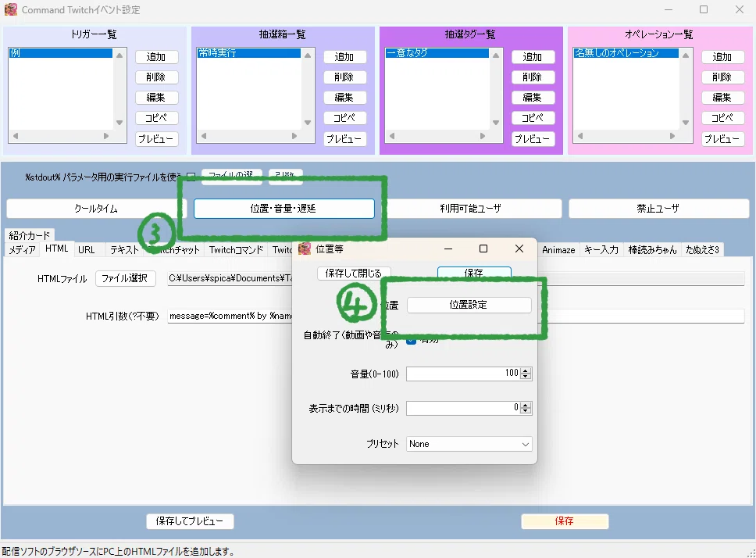
Task: Click 保存してプレビュー at the bottom
Action: (190, 521)
